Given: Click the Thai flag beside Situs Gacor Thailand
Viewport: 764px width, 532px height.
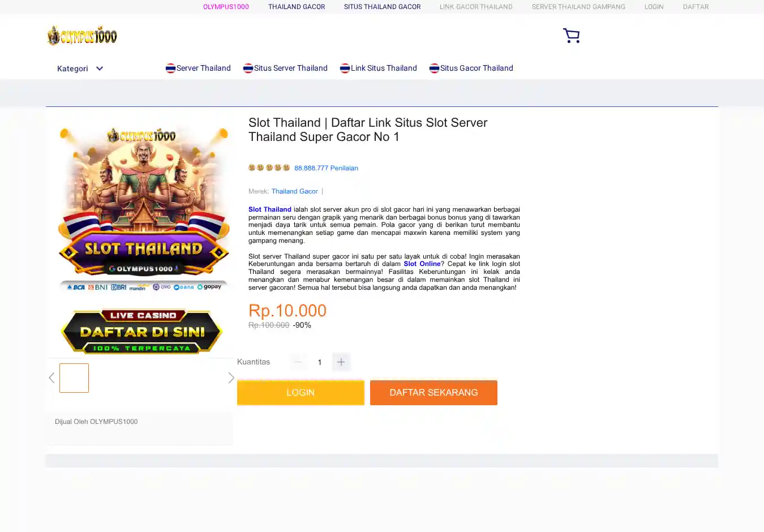Looking at the screenshot, I should point(434,68).
